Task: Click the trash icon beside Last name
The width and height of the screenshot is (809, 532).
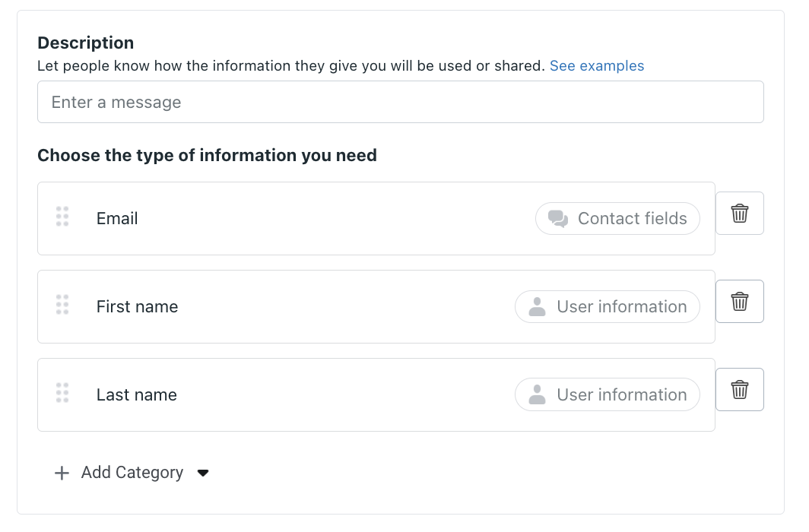Action: click(x=740, y=390)
